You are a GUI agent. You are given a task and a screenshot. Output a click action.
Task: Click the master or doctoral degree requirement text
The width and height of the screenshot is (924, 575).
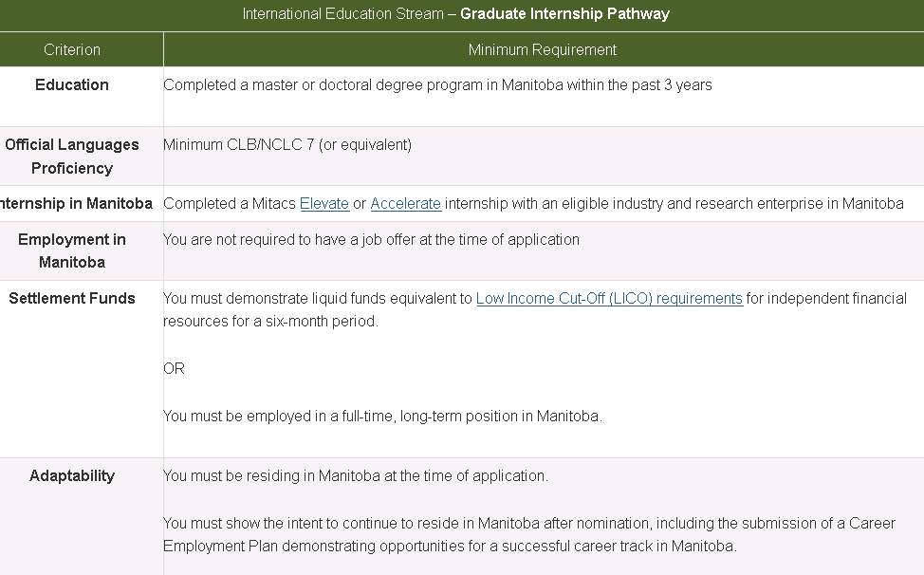click(x=437, y=85)
